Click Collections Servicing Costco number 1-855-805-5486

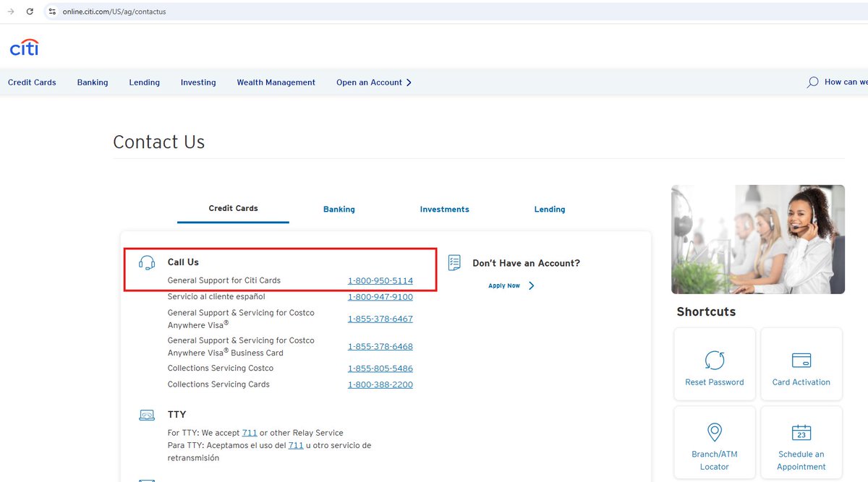click(380, 369)
